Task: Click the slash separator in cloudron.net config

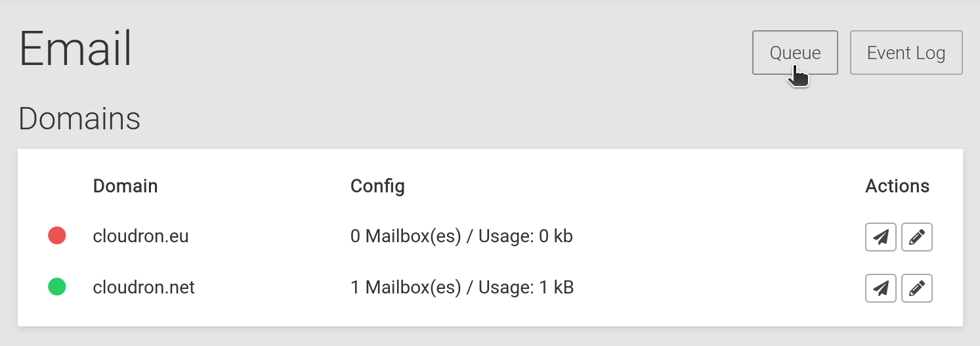Action: pyautogui.click(x=469, y=287)
